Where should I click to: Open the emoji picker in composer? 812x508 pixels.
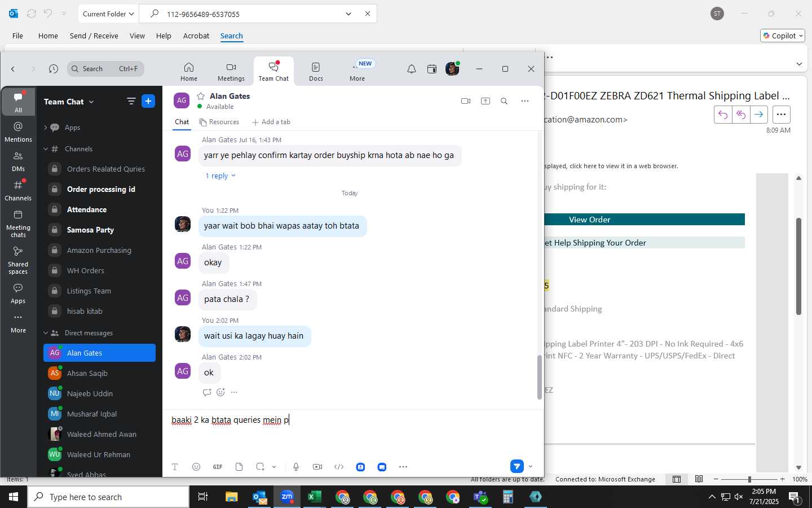[x=196, y=467]
